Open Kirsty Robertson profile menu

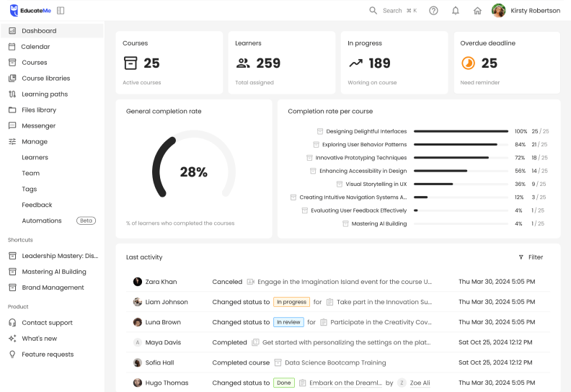tap(526, 11)
